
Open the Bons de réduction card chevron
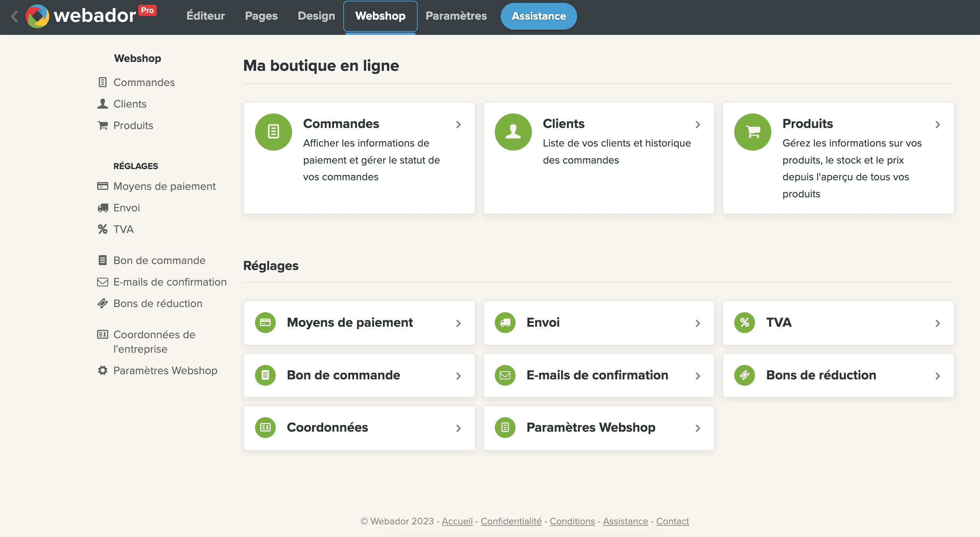[937, 376]
